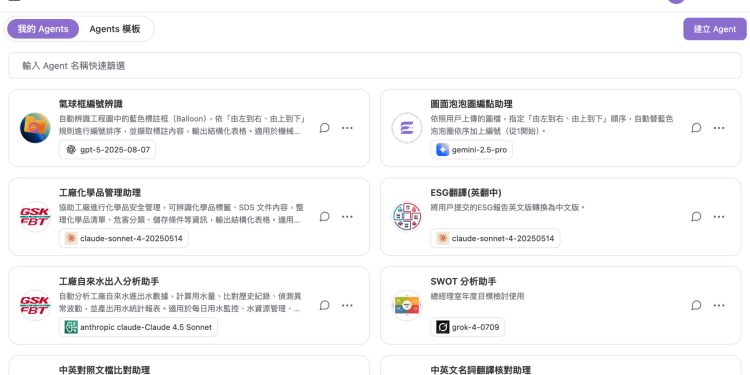750x375 pixels.
Task: Click Claude icon in 工廠化學品管理助理 model tag
Action: click(x=71, y=238)
